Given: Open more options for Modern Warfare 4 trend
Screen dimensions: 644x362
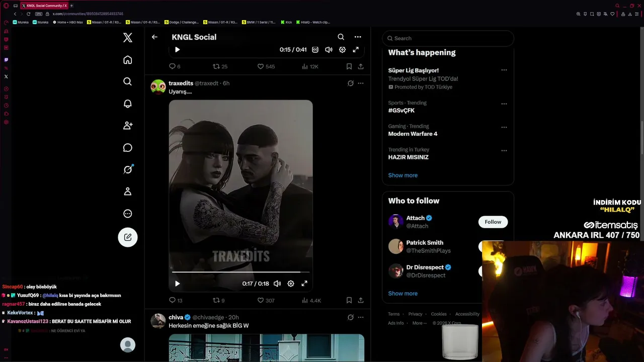Looking at the screenshot, I should [504, 127].
